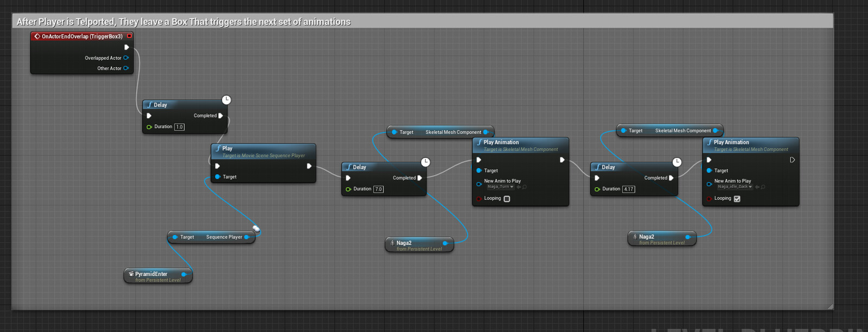
Task: Open the Naga_Idle_back animation dropdown
Action: tap(735, 187)
